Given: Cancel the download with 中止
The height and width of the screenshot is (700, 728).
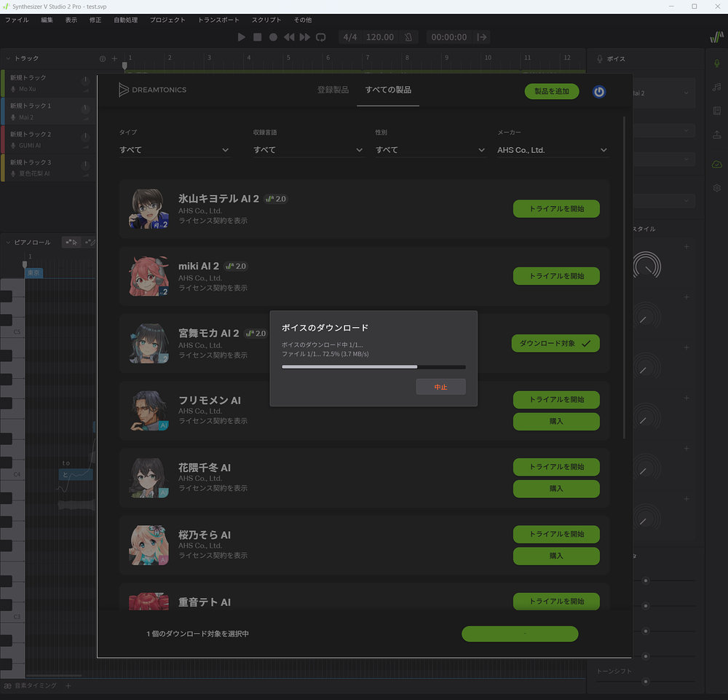Looking at the screenshot, I should pyautogui.click(x=440, y=387).
